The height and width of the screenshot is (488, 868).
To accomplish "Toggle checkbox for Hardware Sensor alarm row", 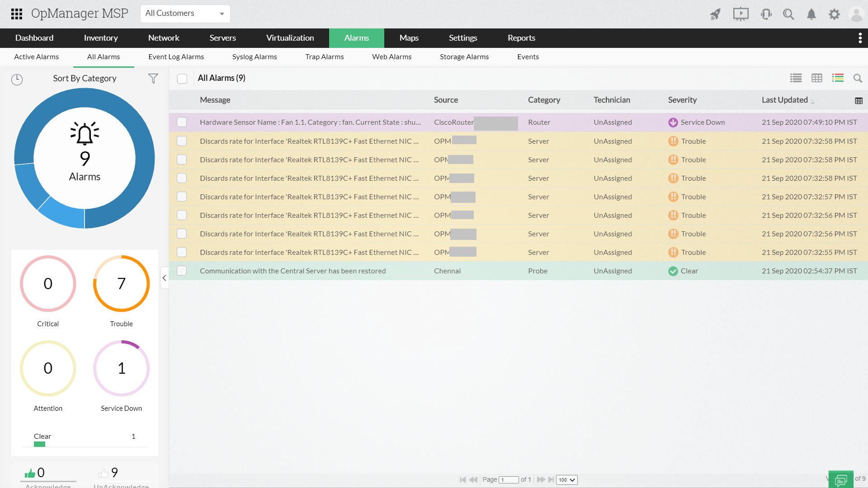I will coord(183,122).
